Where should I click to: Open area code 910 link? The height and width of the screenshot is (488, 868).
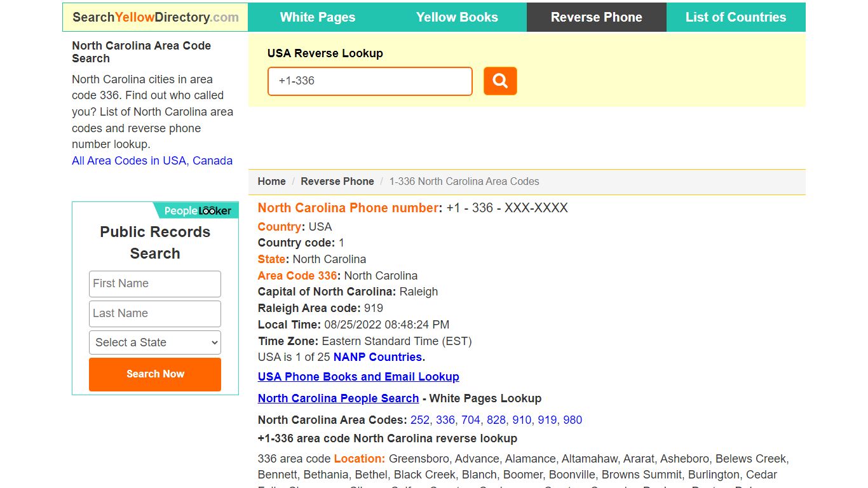522,420
